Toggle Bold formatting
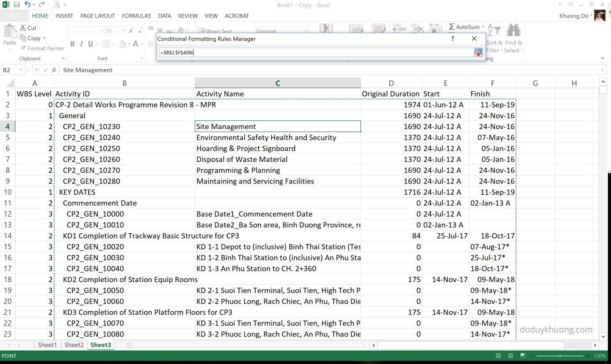The width and height of the screenshot is (611, 364). pos(72,44)
